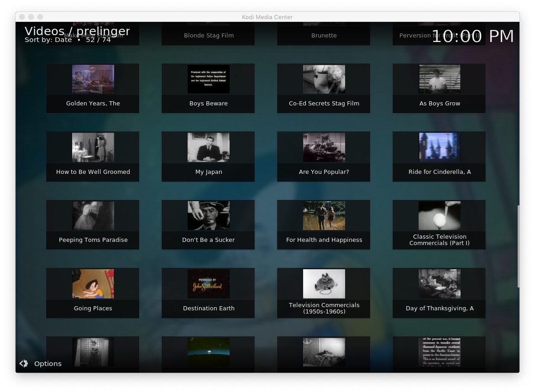The width and height of the screenshot is (535, 392).
Task: Open the Options menu label
Action: click(47, 364)
